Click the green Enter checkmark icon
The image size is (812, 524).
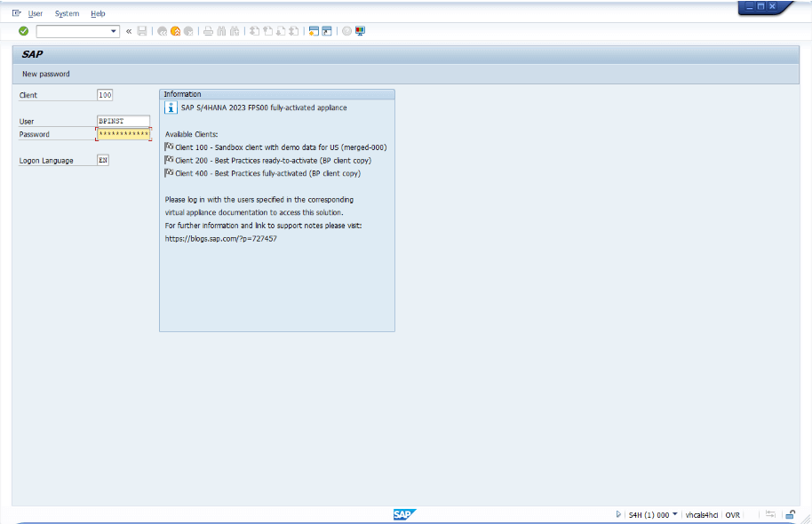tap(24, 31)
